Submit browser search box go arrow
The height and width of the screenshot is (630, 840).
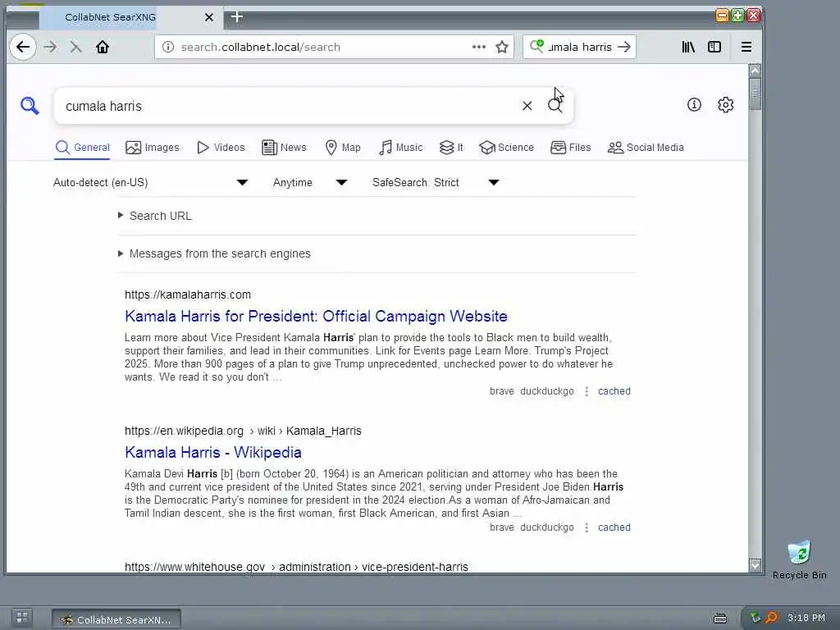point(624,47)
